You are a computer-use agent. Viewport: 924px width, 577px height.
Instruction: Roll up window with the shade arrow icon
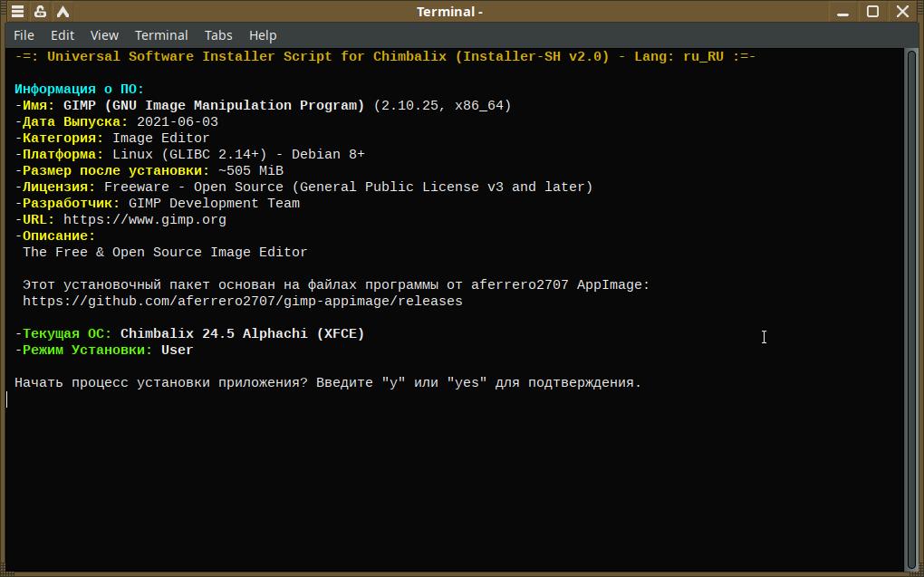63,12
